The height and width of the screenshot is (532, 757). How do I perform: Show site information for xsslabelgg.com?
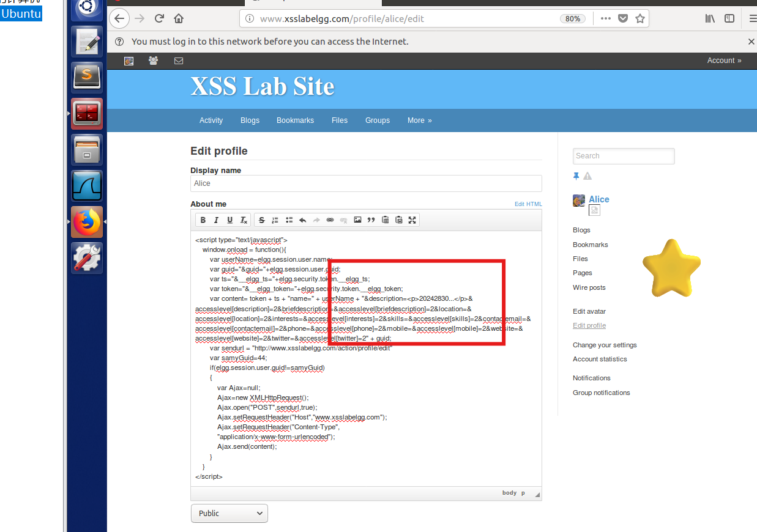click(249, 18)
